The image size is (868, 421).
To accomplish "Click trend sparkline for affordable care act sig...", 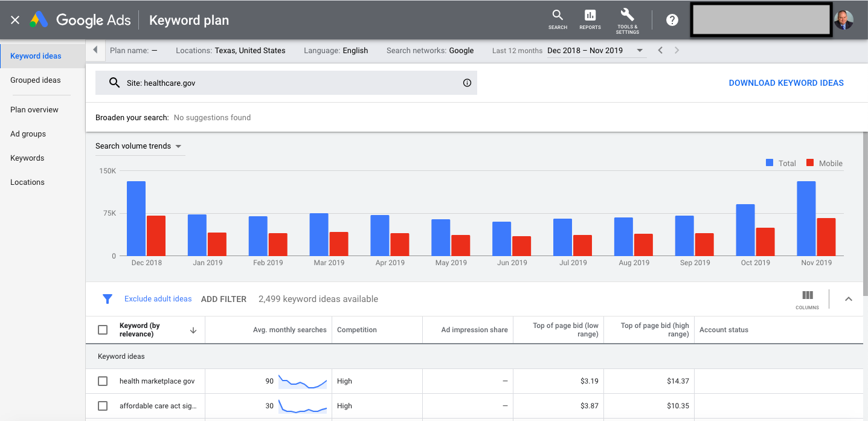I will tap(303, 406).
